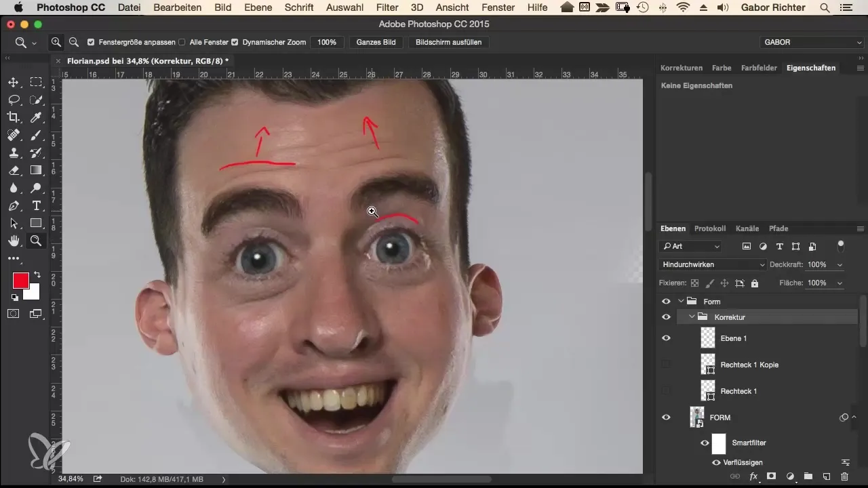Select the Dodge tool
Screen dimensions: 868x488
(36, 188)
